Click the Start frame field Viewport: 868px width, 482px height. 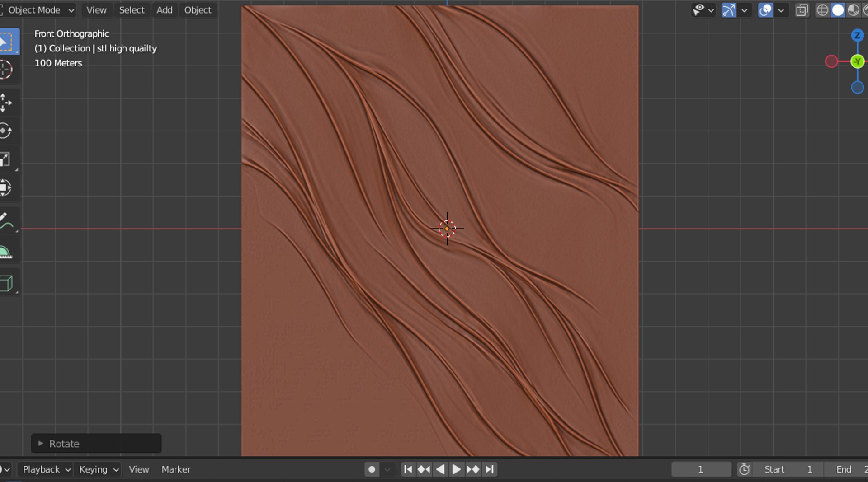[788, 469]
